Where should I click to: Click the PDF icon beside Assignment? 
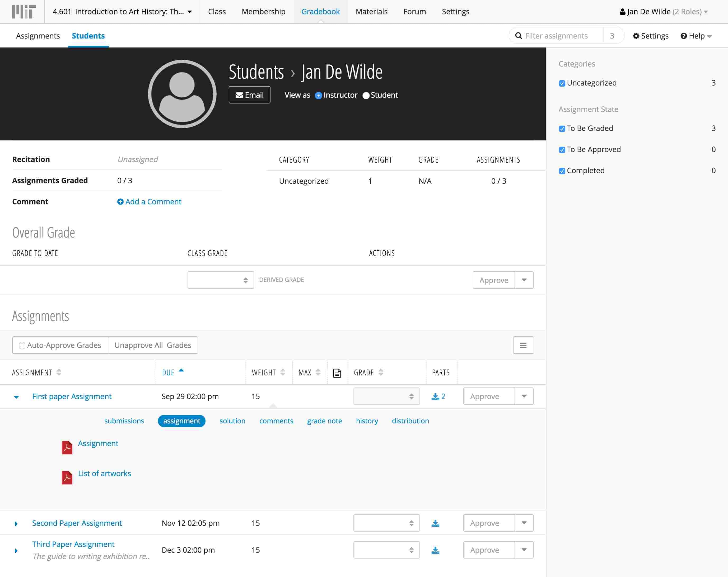(x=67, y=447)
